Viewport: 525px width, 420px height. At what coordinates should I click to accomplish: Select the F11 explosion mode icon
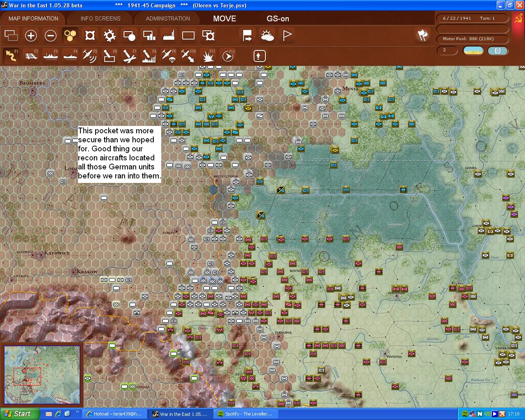coord(208,56)
